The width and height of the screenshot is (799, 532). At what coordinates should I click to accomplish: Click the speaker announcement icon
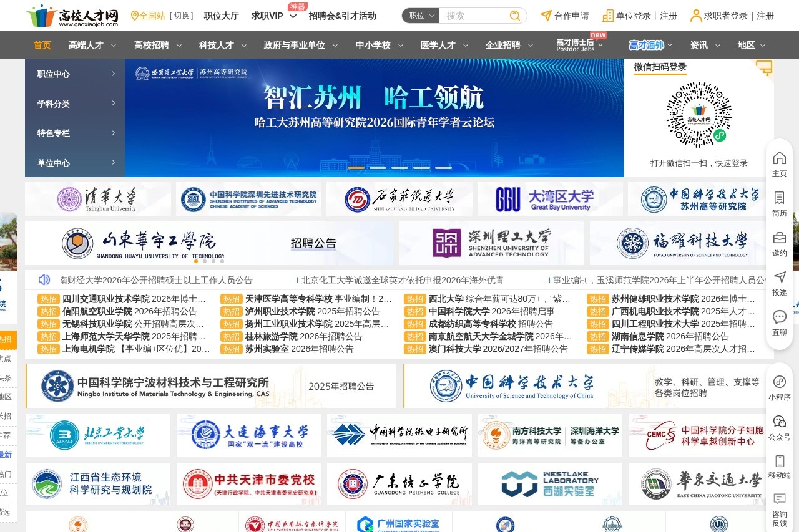click(44, 280)
